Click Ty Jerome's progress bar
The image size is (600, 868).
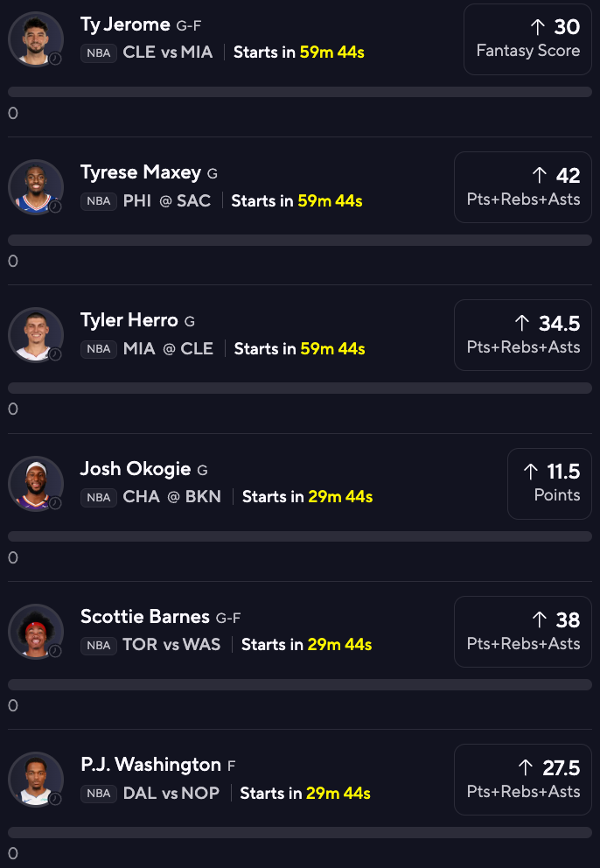point(300,92)
